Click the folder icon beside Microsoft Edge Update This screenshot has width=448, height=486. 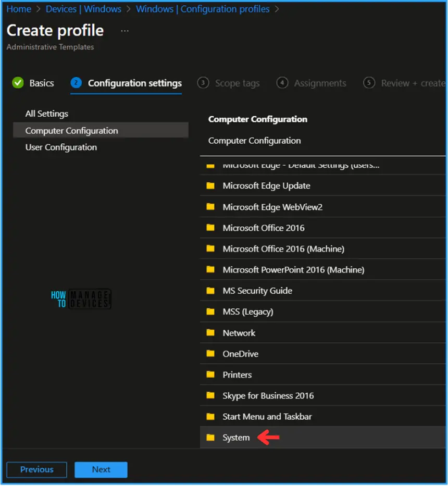210,185
